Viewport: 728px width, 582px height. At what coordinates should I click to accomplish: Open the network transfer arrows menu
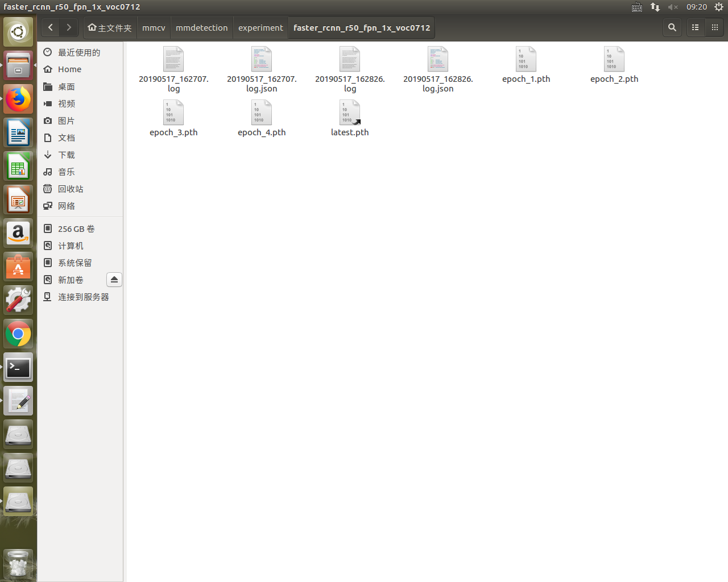tap(655, 7)
